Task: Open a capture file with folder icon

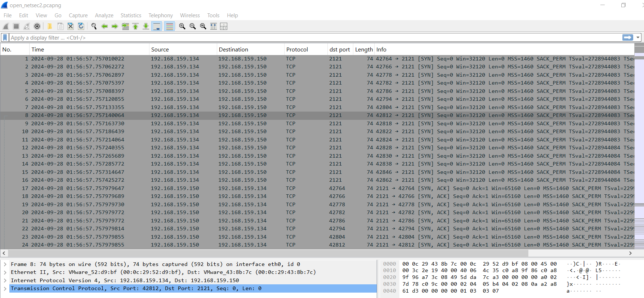Action: [50, 26]
